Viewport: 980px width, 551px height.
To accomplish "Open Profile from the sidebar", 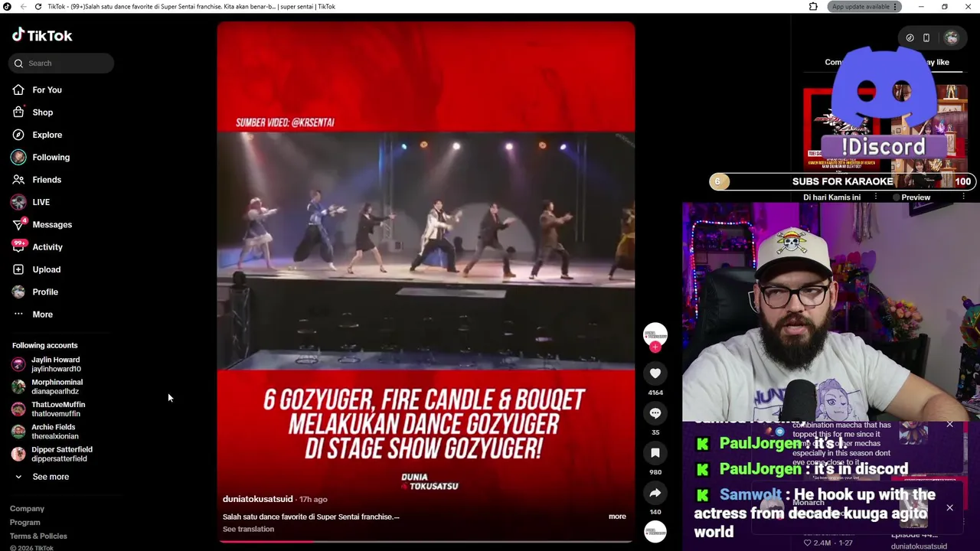I will click(x=45, y=292).
